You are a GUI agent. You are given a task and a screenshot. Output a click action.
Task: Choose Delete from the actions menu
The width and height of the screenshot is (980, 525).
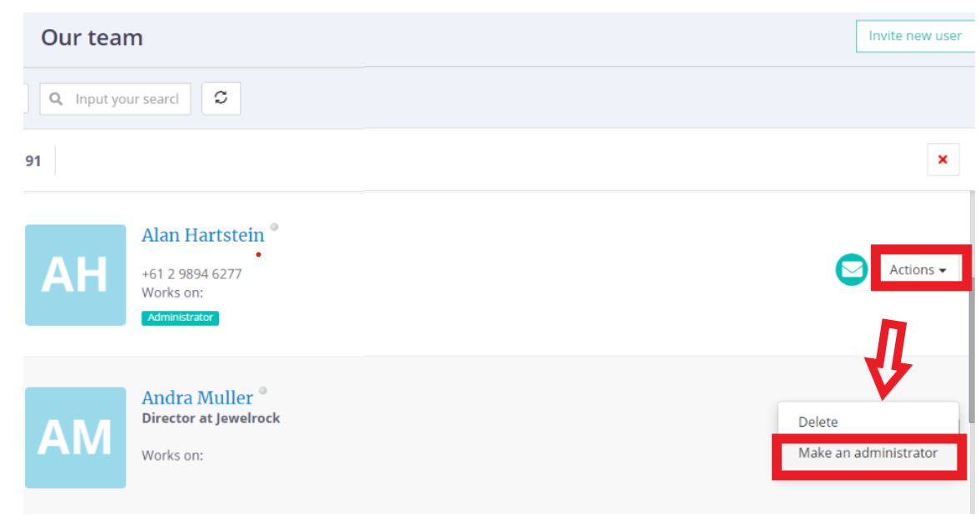click(818, 422)
